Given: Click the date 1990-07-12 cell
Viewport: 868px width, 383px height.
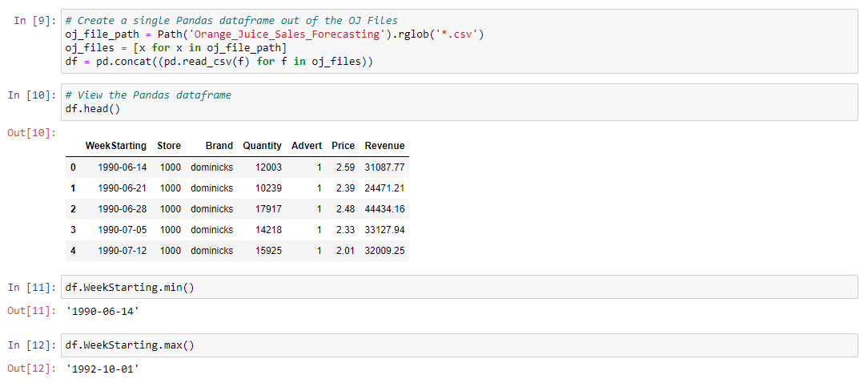Looking at the screenshot, I should coord(123,251).
